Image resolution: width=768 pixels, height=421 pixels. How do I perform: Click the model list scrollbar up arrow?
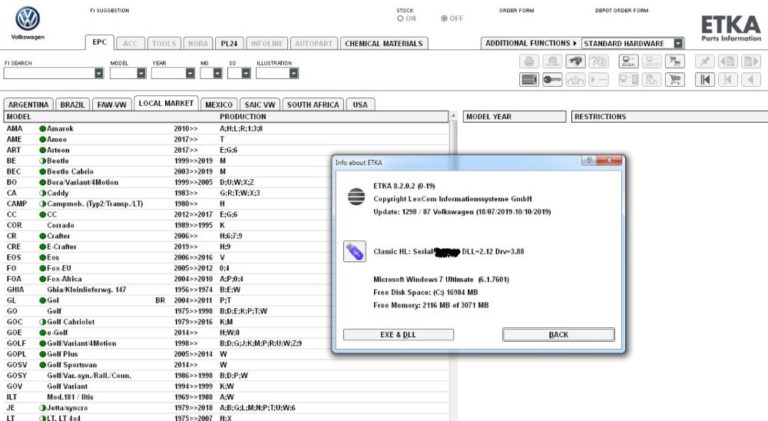pyautogui.click(x=453, y=117)
